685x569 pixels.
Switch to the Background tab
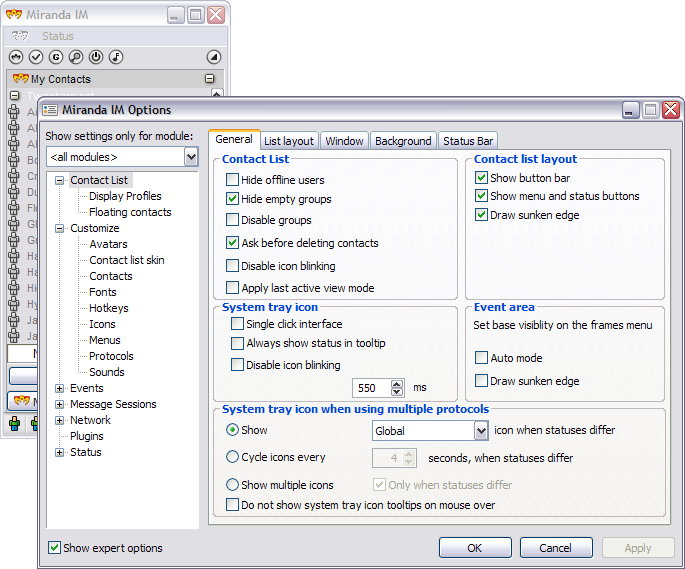click(403, 141)
